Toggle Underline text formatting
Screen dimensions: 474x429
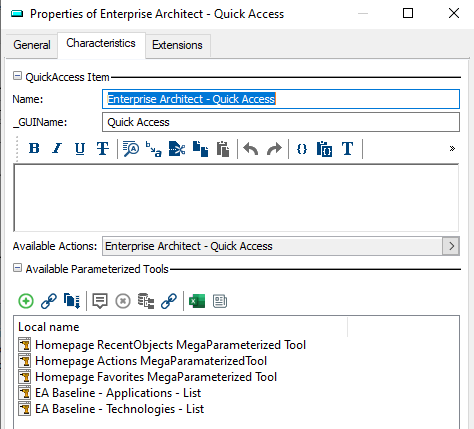click(x=80, y=148)
